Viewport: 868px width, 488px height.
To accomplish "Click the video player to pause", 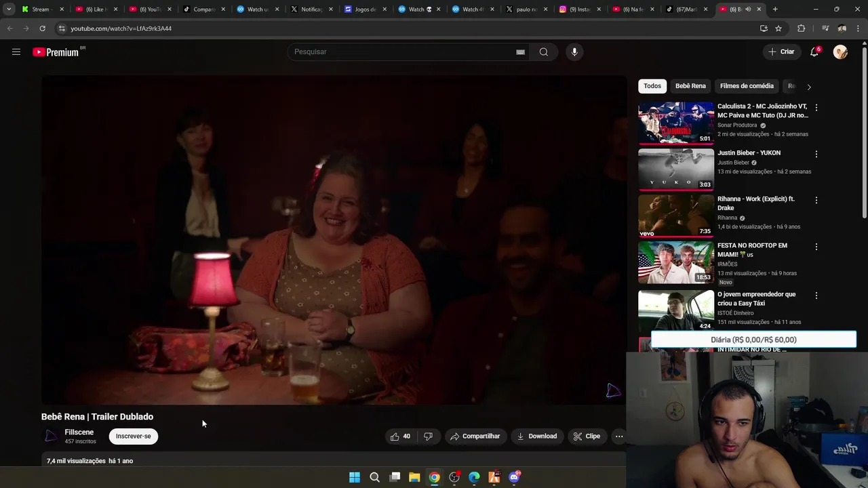I will (x=334, y=240).
